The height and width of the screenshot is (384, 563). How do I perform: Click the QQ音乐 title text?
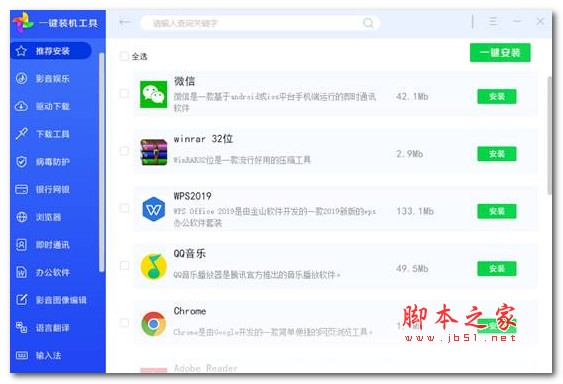click(x=190, y=254)
